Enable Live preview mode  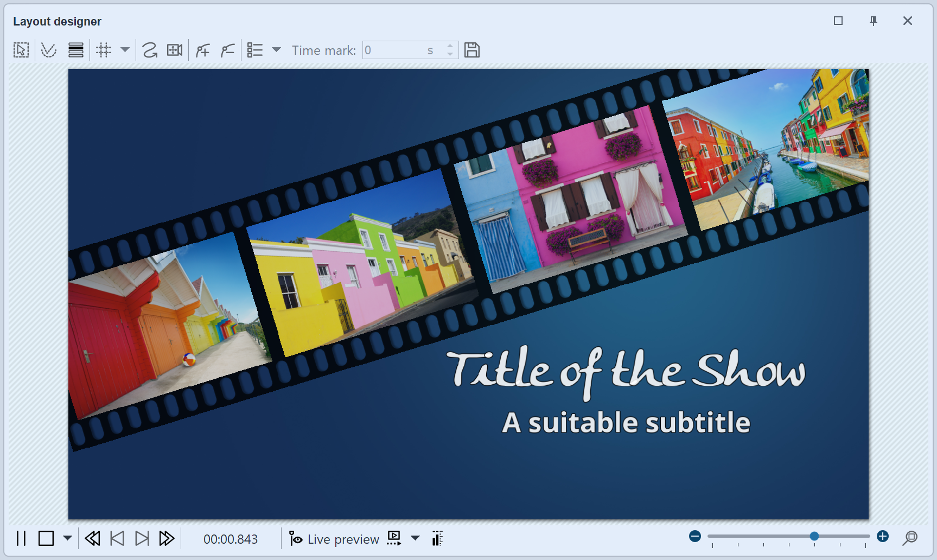(x=333, y=539)
